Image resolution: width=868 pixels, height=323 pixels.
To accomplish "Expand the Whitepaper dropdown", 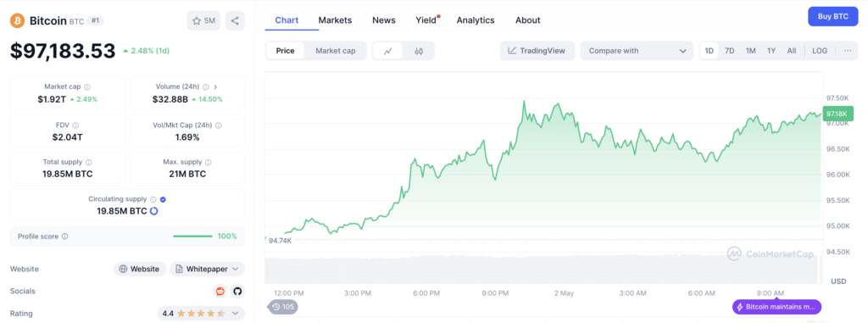I will point(207,269).
